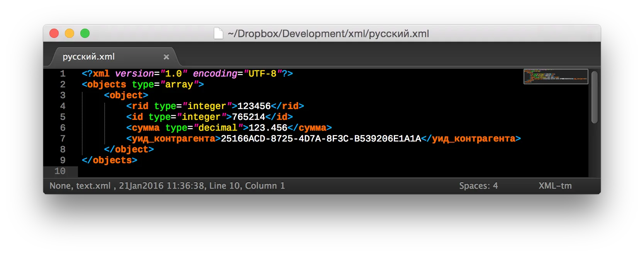Click the closing object tag on line 8
This screenshot has width=644, height=256.
coord(129,150)
